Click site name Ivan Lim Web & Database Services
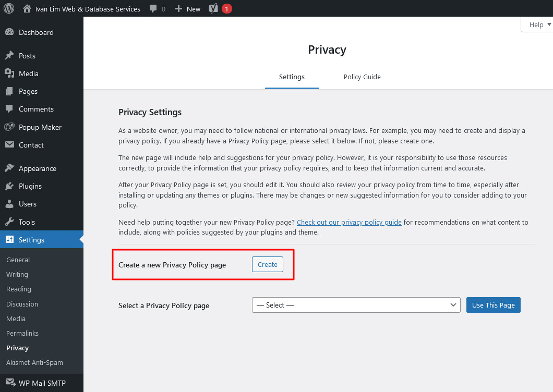Screen dimensions: 553x392 (88, 9)
